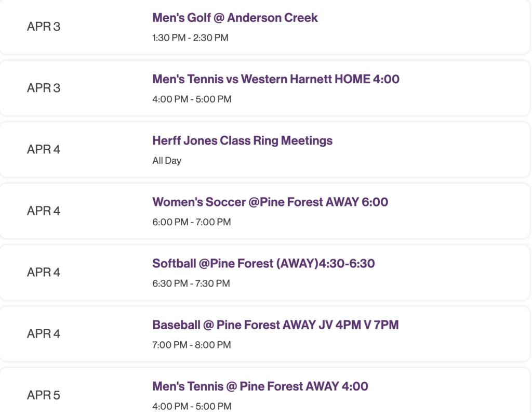View the Baseball @ Pine Forest event details

pos(275,325)
